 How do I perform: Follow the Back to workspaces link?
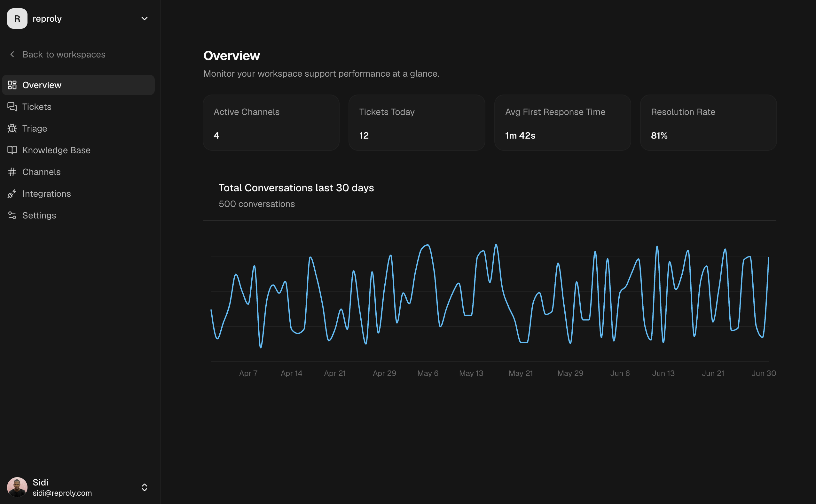pos(64,54)
